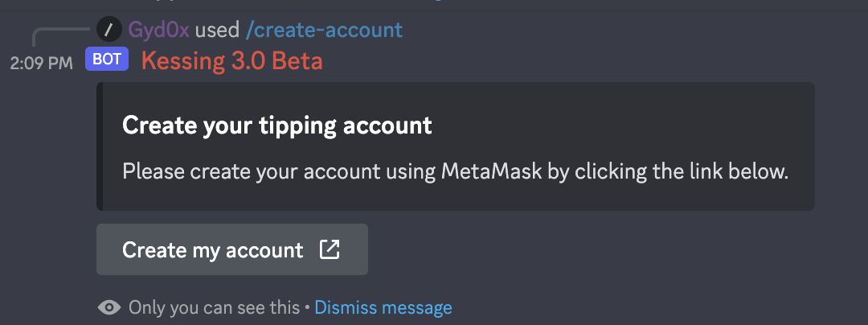Click the embed description about the link below
Screen dimensions: 868x325
tap(454, 171)
